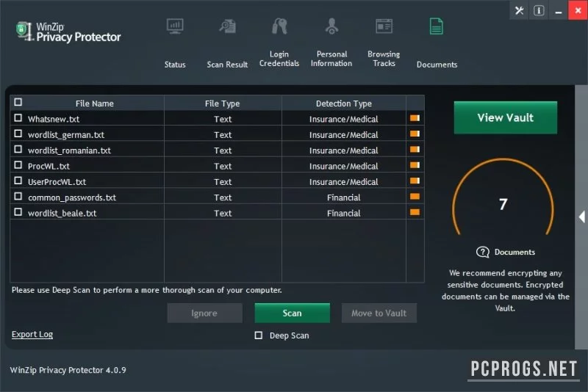Viewport: 588px width, 392px height.
Task: Open the Login Credentials keys icon
Action: point(279,26)
